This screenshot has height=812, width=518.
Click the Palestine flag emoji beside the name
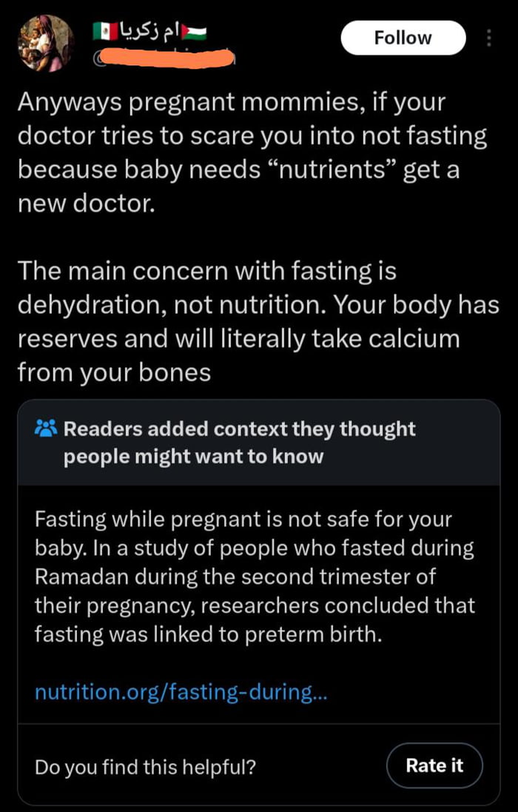196,32
